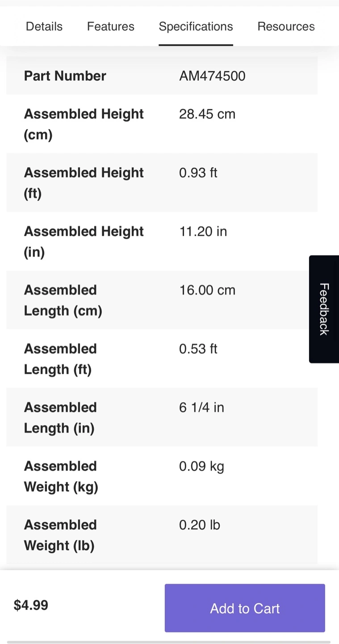
Task: Tap the Assembled Length (cm) label
Action: [63, 300]
